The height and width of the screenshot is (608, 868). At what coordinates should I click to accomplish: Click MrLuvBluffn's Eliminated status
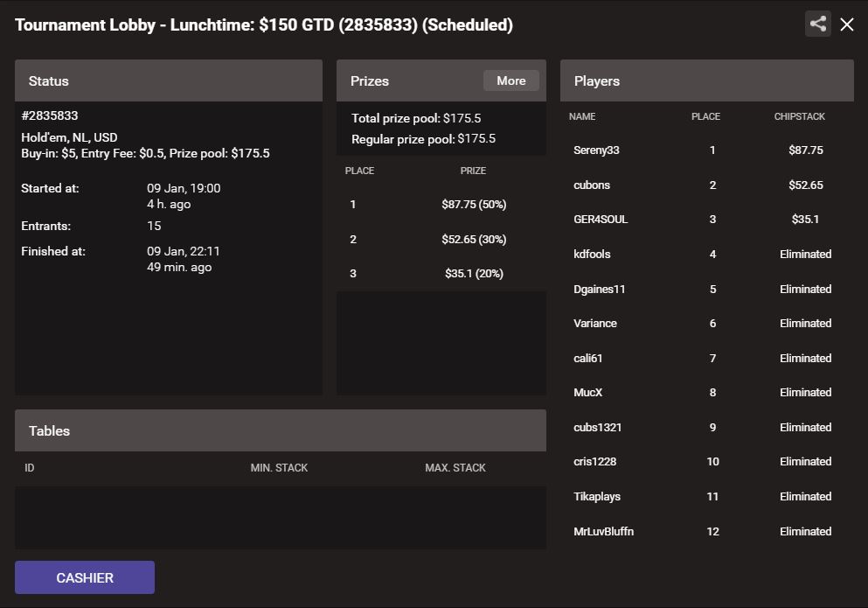coord(805,532)
